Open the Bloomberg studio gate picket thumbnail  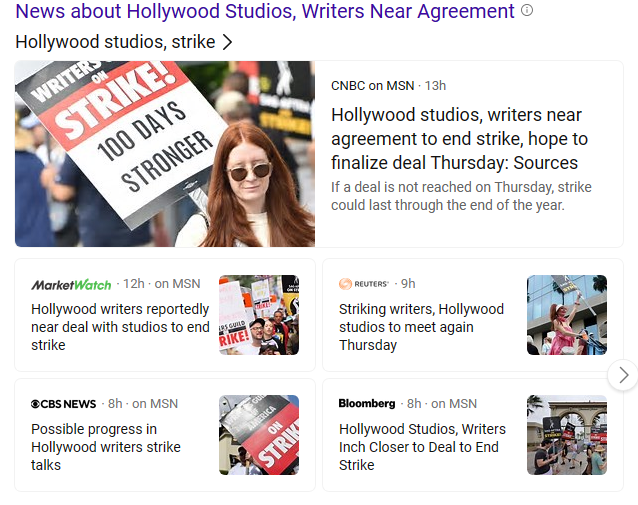pyautogui.click(x=567, y=435)
